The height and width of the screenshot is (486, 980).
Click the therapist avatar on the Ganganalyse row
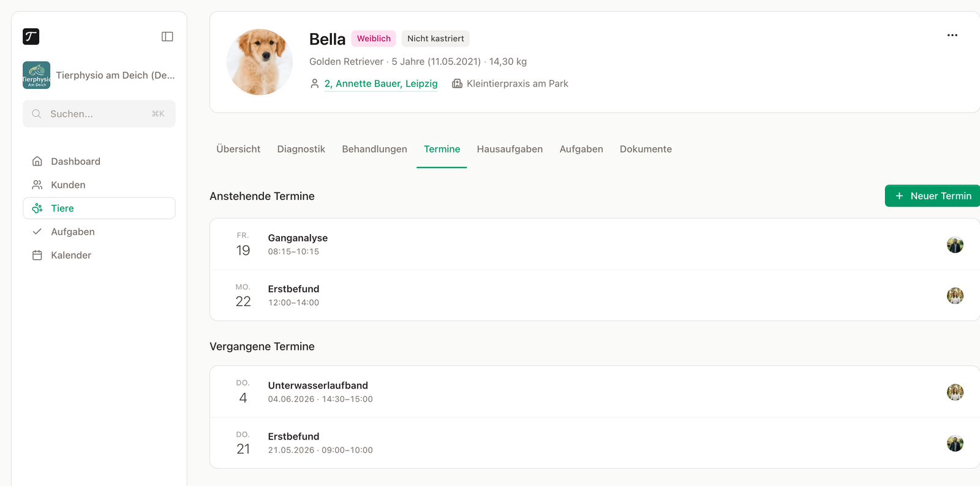pos(955,245)
